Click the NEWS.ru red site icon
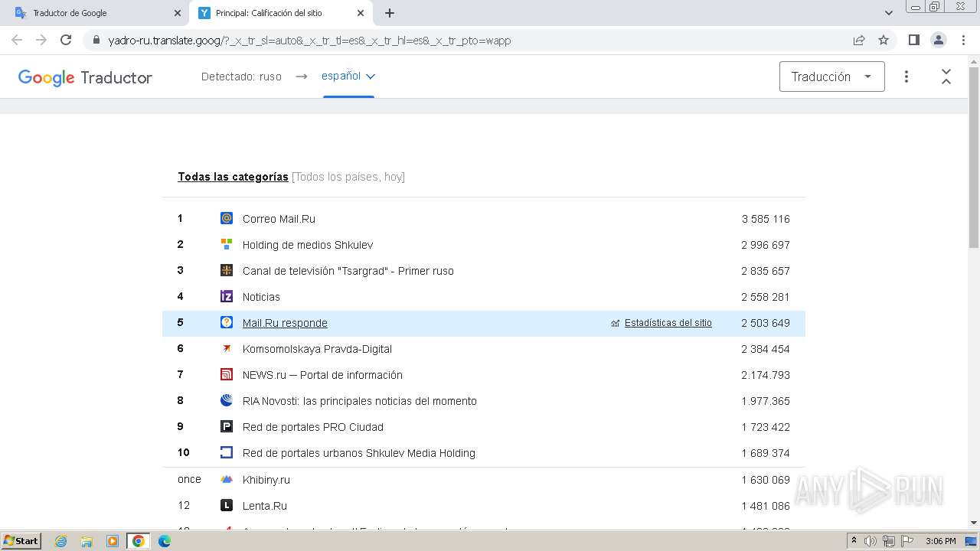This screenshot has width=980, height=551. (227, 374)
